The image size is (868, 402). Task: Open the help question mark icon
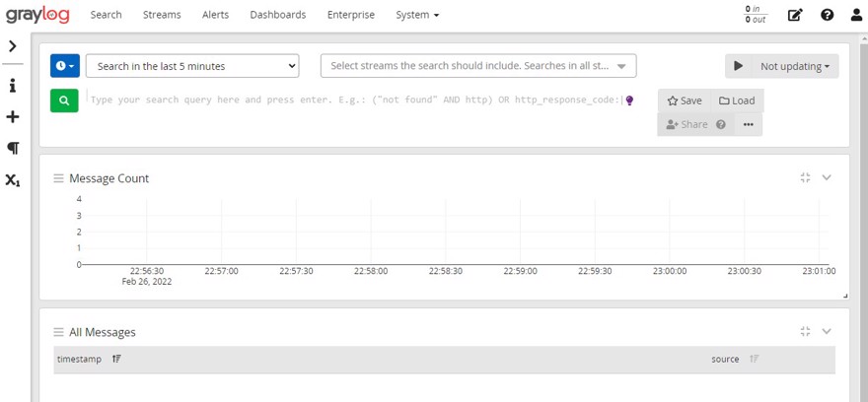coord(827,15)
